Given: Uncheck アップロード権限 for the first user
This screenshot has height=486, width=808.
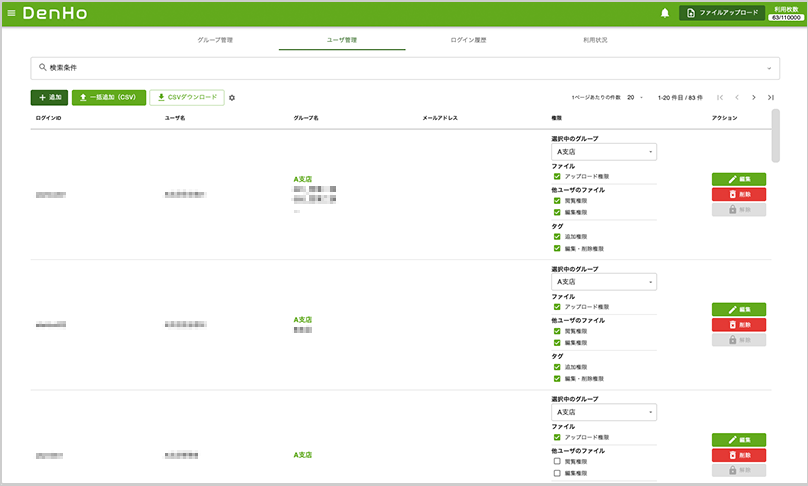Looking at the screenshot, I should pyautogui.click(x=557, y=176).
